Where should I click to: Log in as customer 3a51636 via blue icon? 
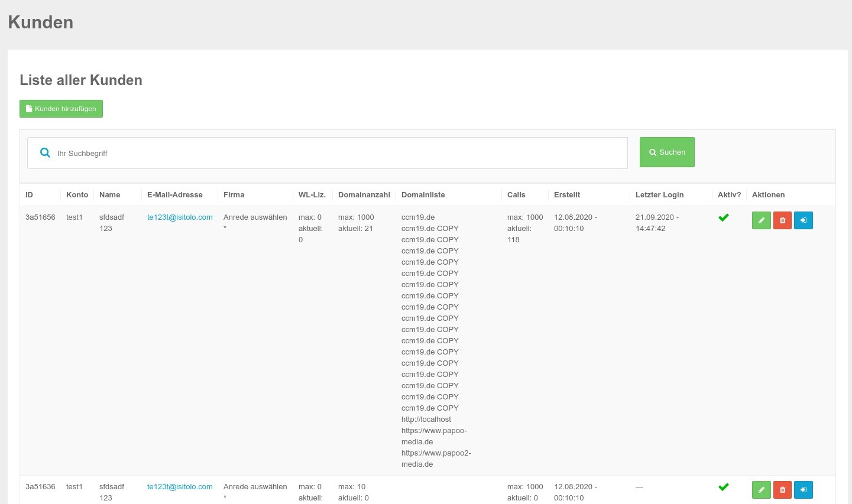(803, 490)
